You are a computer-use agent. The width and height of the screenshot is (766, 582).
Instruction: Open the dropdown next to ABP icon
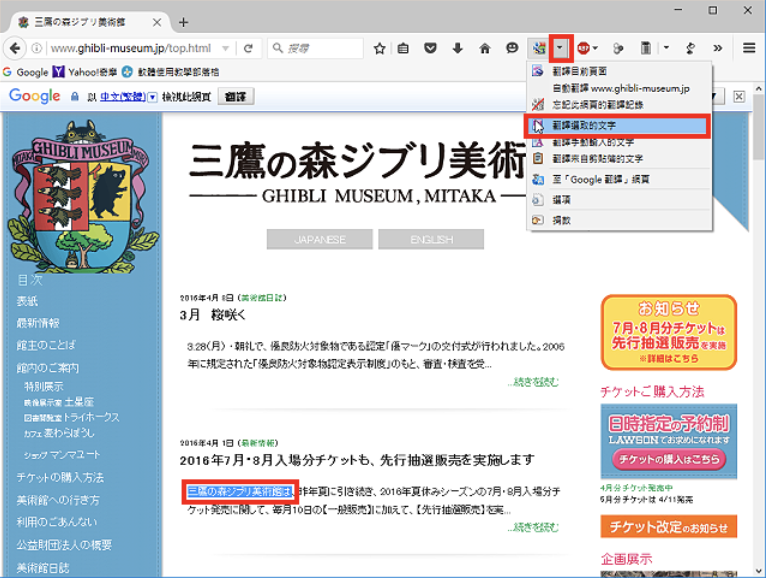pos(595,48)
